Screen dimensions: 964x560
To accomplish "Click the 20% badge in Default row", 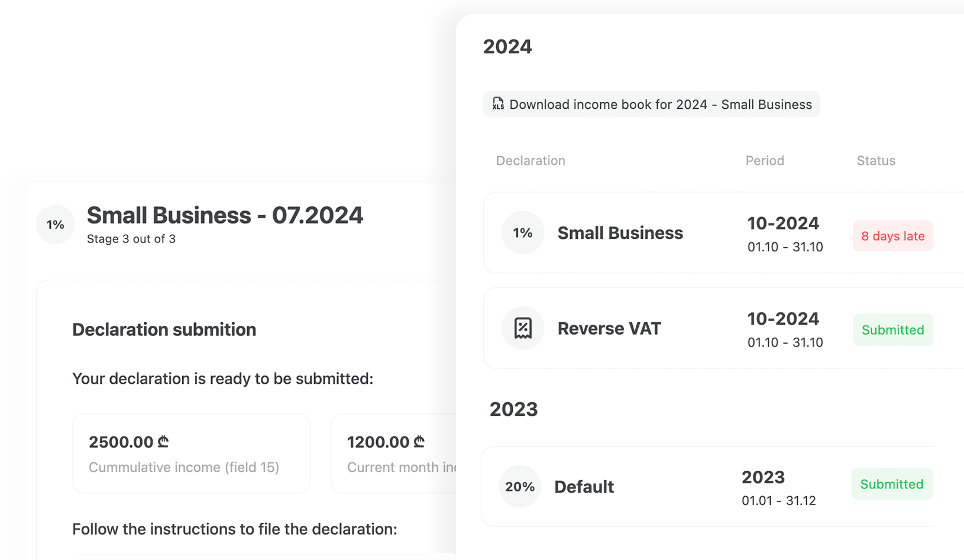I will [x=520, y=487].
